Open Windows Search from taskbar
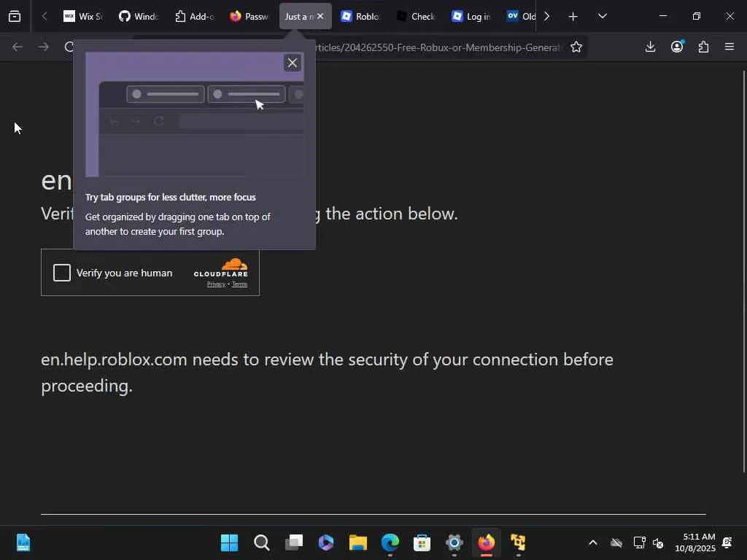Image resolution: width=747 pixels, height=560 pixels. click(x=262, y=542)
